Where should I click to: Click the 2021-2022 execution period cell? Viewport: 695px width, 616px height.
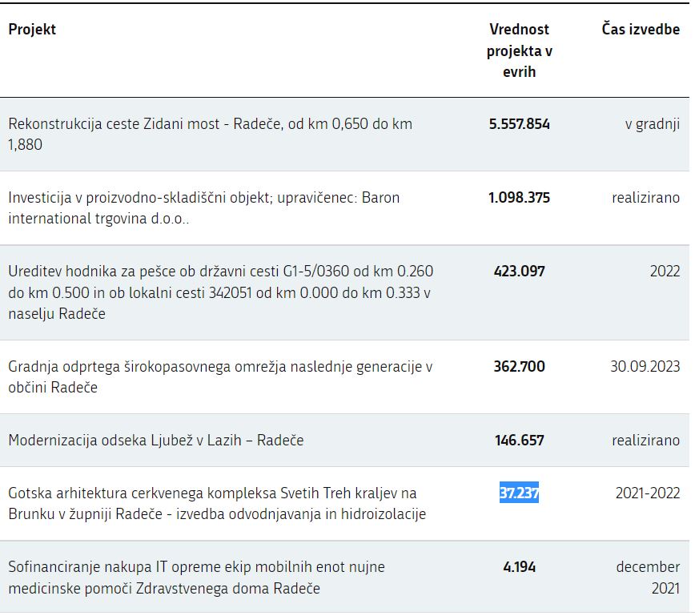pyautogui.click(x=647, y=493)
